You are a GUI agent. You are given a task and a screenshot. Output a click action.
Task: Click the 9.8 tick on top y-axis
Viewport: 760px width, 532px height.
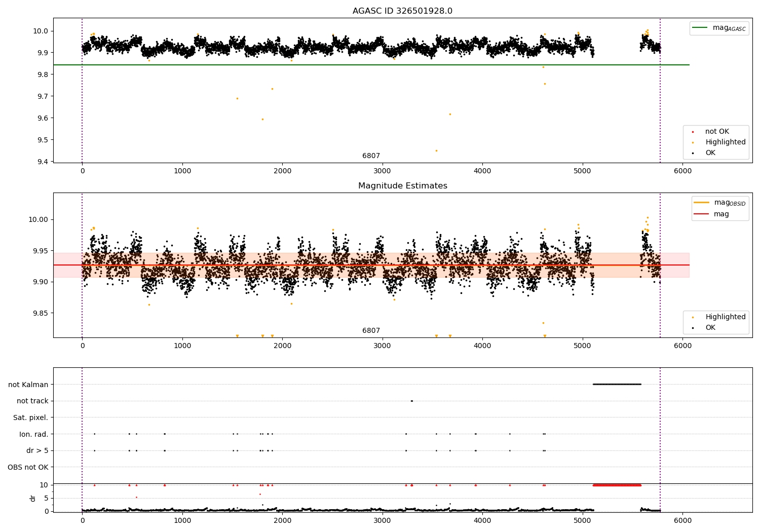click(43, 74)
